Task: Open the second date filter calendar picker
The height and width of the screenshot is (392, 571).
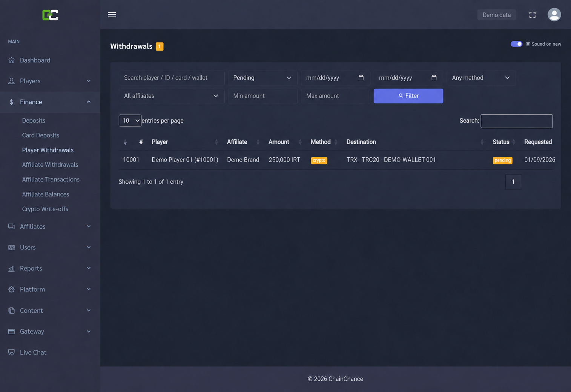Action: 434,78
